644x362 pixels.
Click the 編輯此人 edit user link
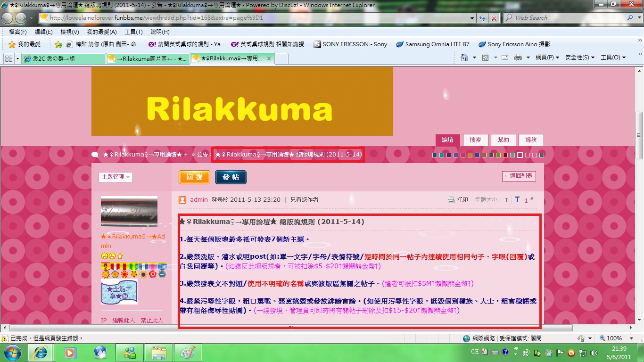point(124,321)
